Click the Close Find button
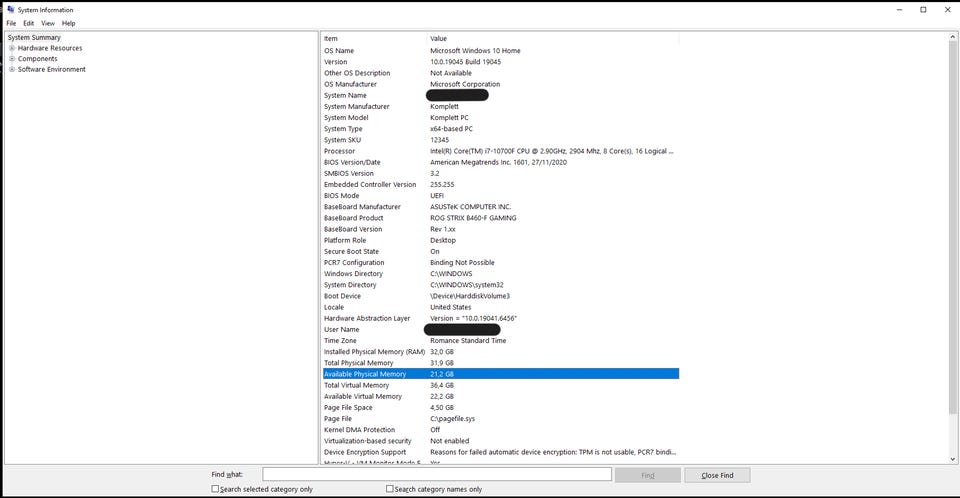This screenshot has height=498, width=960. coord(717,475)
